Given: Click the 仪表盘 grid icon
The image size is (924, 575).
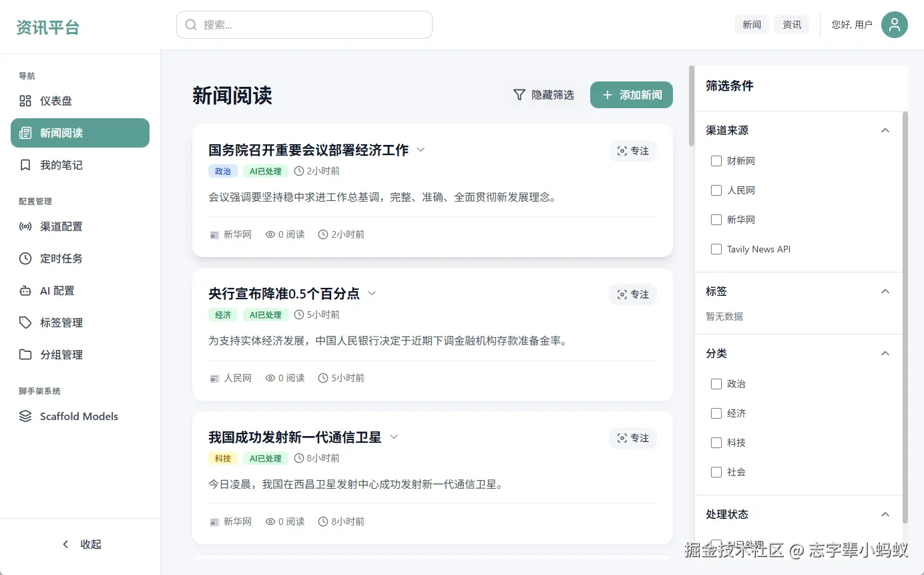Looking at the screenshot, I should coord(25,101).
